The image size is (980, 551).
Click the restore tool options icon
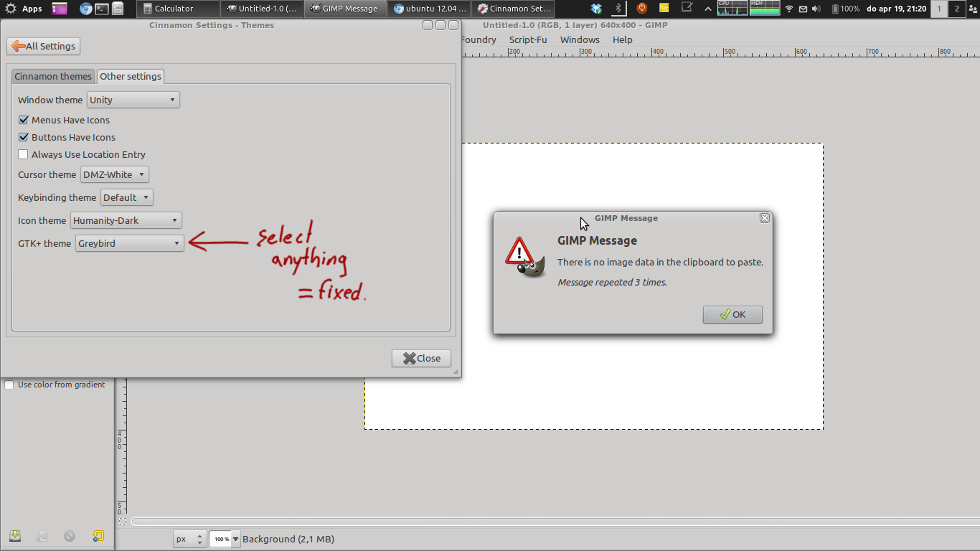(x=42, y=536)
